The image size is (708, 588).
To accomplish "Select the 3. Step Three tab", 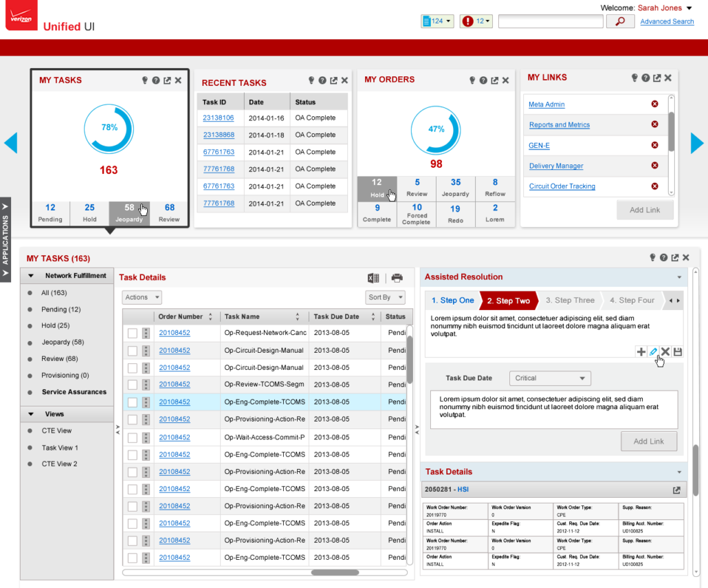I will click(570, 301).
